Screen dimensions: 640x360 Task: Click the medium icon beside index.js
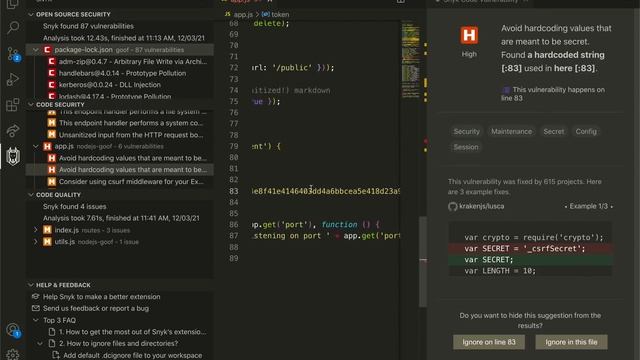pyautogui.click(x=47, y=230)
